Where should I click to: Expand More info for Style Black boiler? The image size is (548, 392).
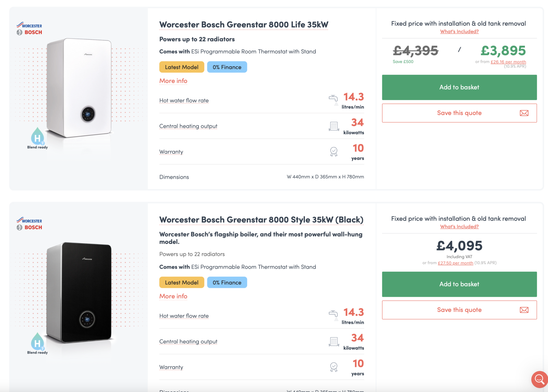tap(173, 296)
